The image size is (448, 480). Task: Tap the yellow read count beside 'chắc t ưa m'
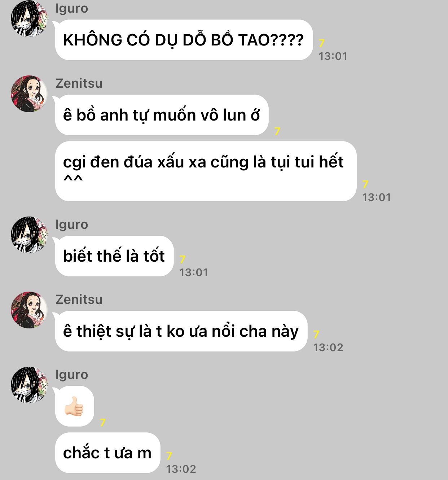(x=169, y=456)
